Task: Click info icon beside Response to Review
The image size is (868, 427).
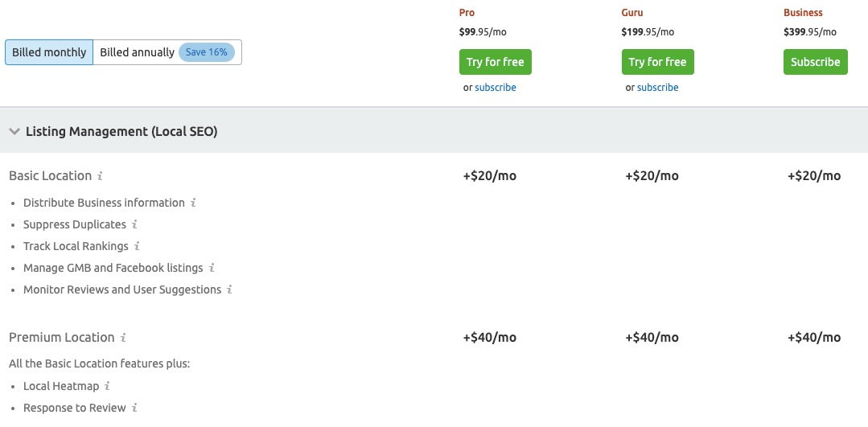Action: tap(134, 409)
